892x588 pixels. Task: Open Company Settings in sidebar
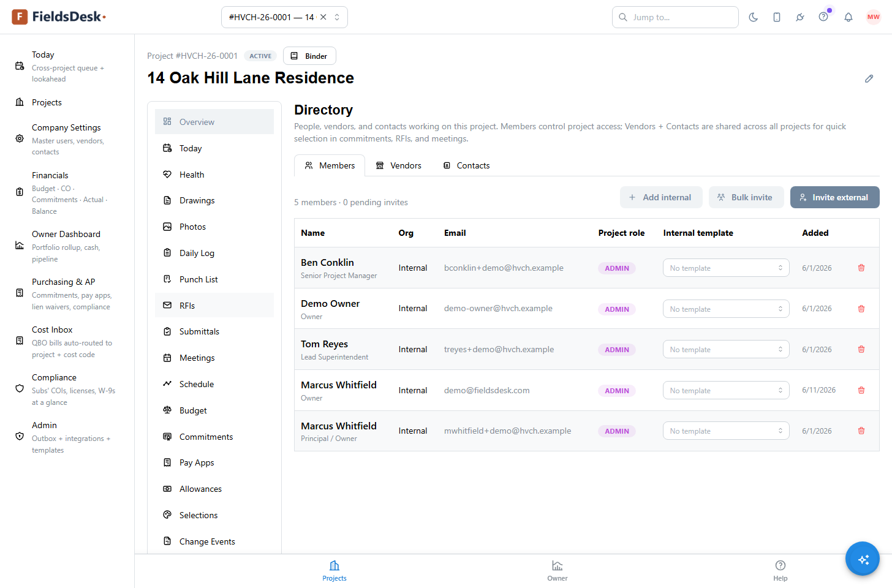[x=67, y=139]
